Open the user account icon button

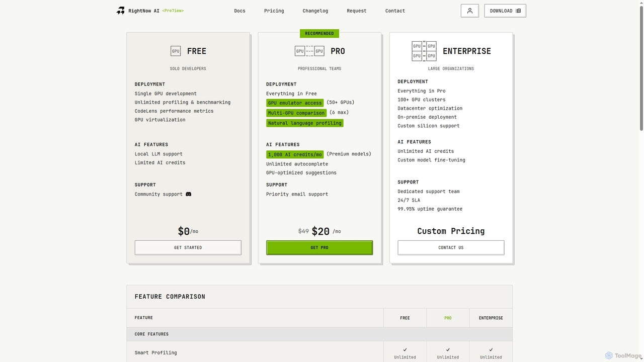[x=470, y=11]
